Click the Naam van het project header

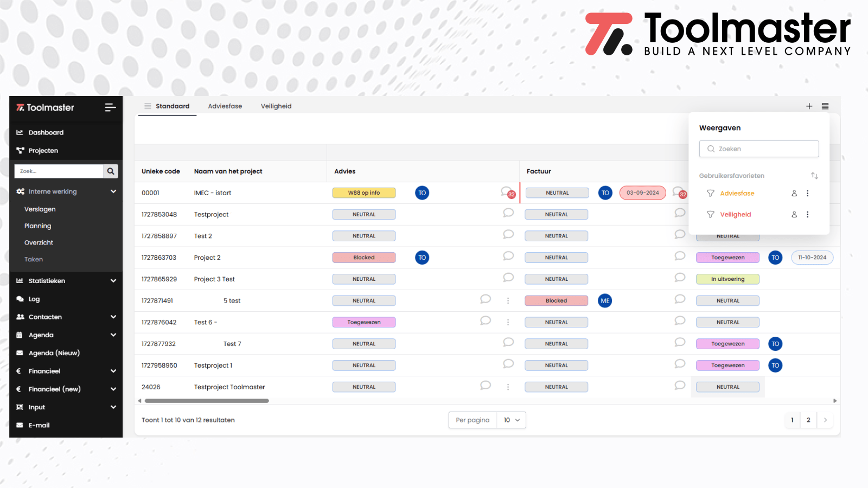228,171
